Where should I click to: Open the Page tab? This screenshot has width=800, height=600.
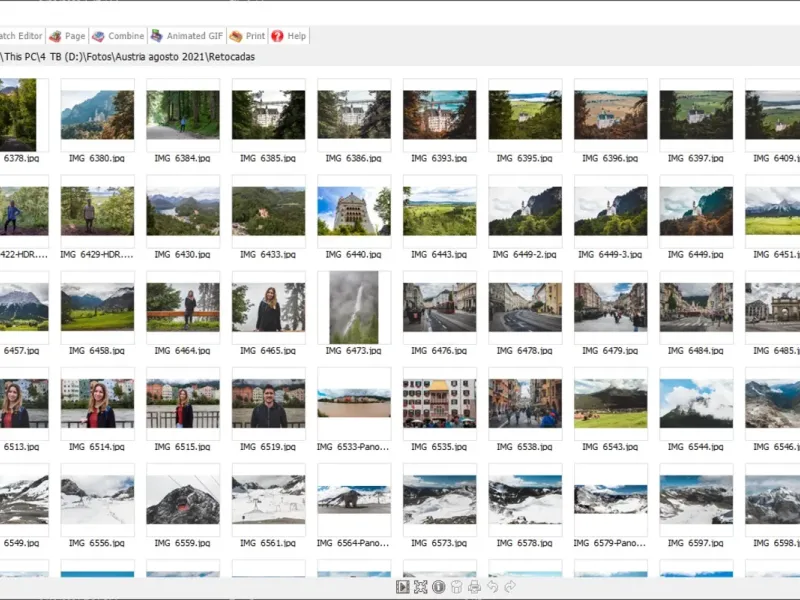(x=67, y=36)
